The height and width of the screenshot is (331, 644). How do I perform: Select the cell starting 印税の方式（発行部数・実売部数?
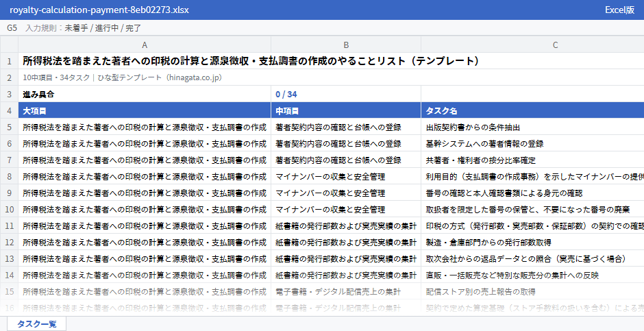[x=532, y=226]
